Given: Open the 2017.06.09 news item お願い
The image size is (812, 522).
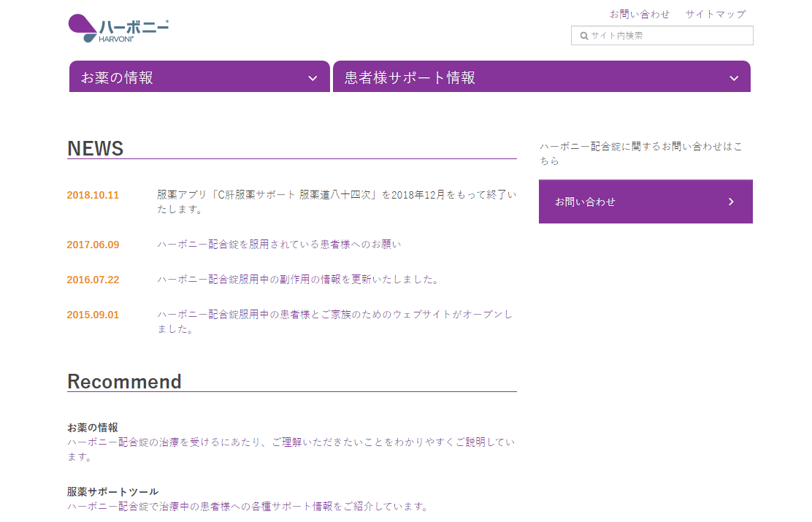Looking at the screenshot, I should [x=279, y=245].
